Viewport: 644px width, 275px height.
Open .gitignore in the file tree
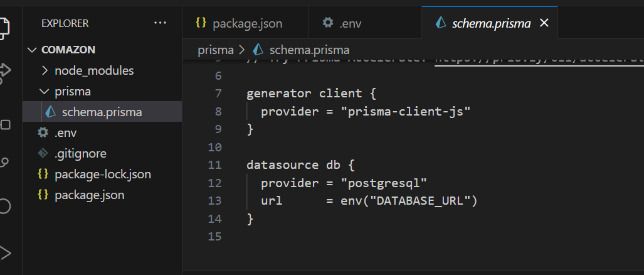[80, 153]
